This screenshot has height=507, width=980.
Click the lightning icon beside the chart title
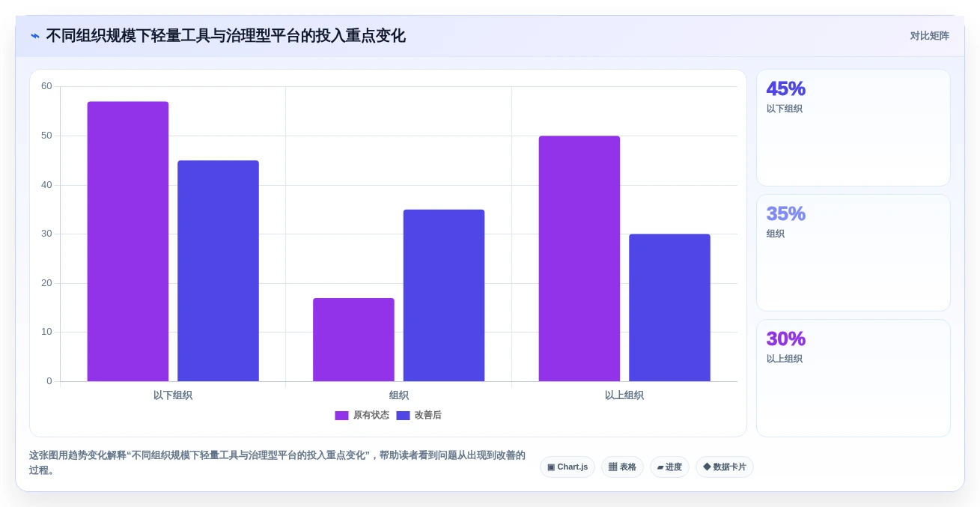click(x=35, y=36)
